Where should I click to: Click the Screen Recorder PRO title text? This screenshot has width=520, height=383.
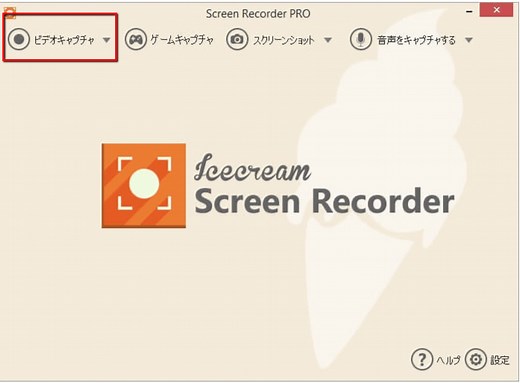(x=258, y=14)
